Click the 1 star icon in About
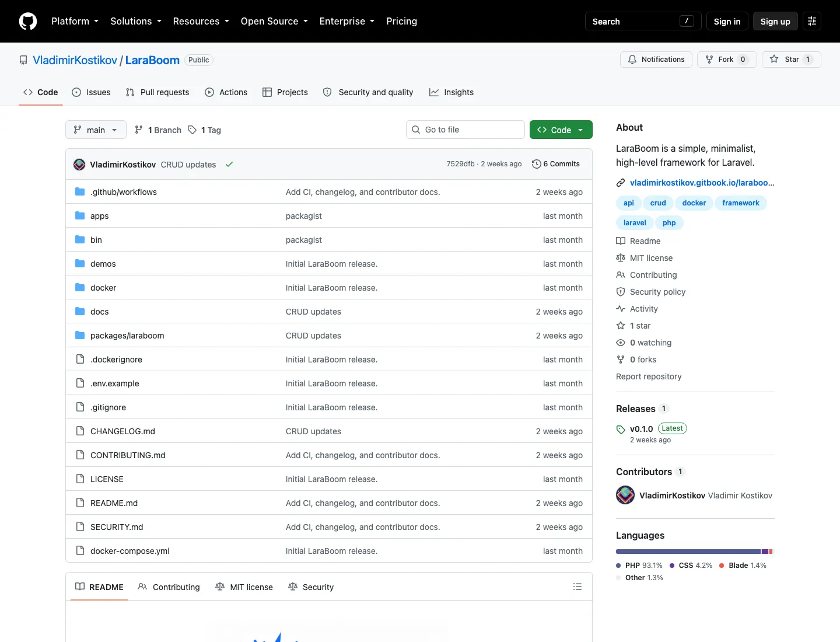 pos(621,326)
